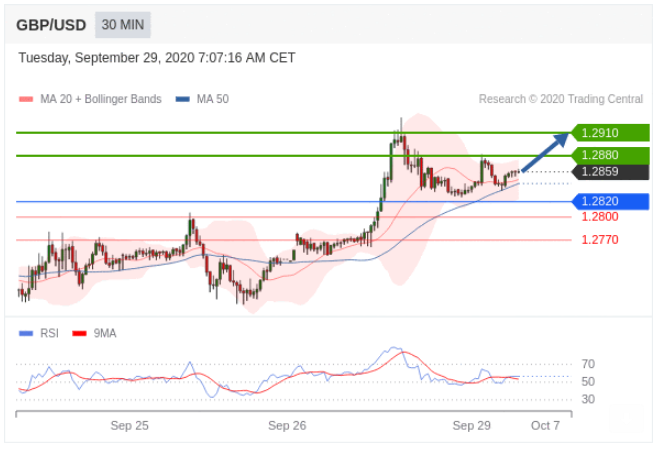
Task: Click the Sep 25 date axis label
Action: [129, 426]
